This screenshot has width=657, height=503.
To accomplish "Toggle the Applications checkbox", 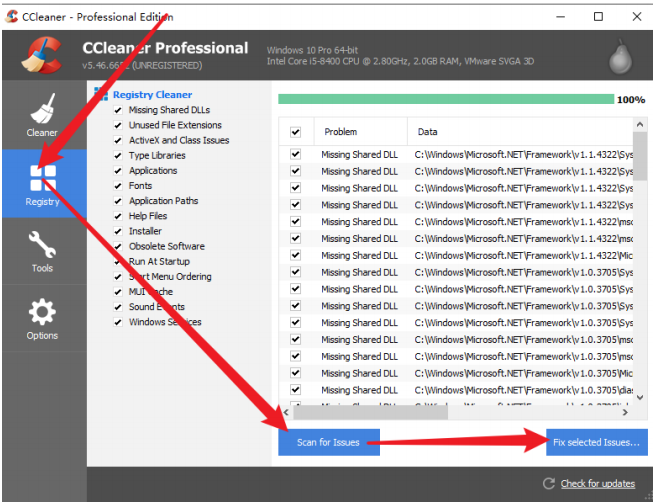I will pos(118,171).
